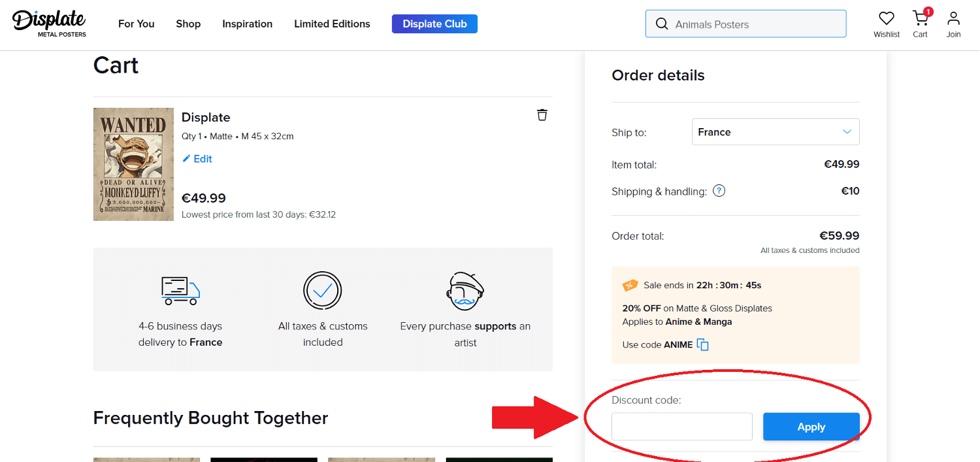This screenshot has height=462, width=980.
Task: Click the pencil Edit icon
Action: [186, 159]
